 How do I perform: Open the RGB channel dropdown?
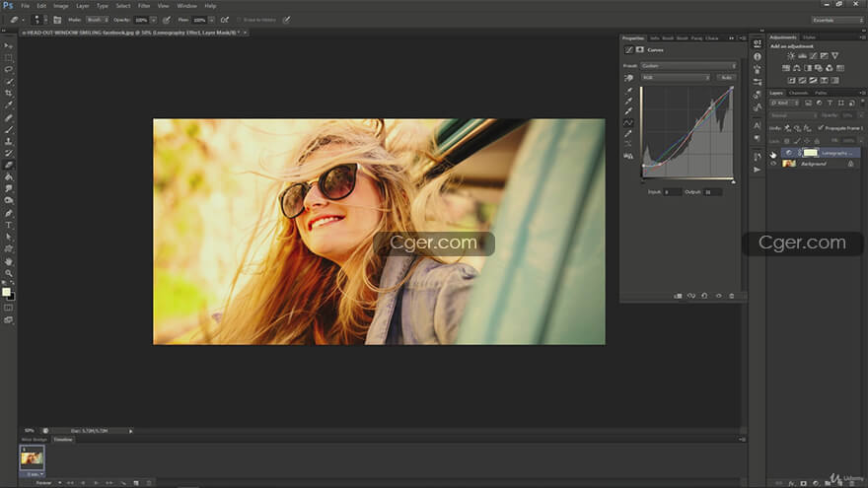pos(676,78)
